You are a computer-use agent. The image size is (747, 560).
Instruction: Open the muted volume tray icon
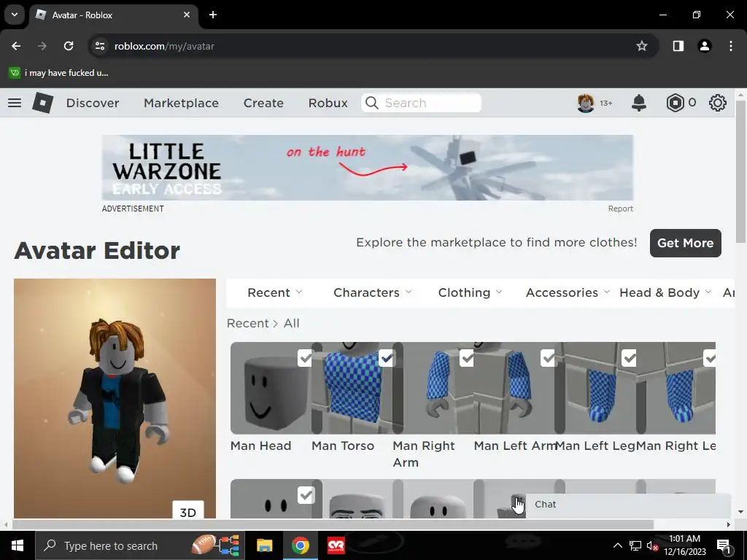pos(652,545)
